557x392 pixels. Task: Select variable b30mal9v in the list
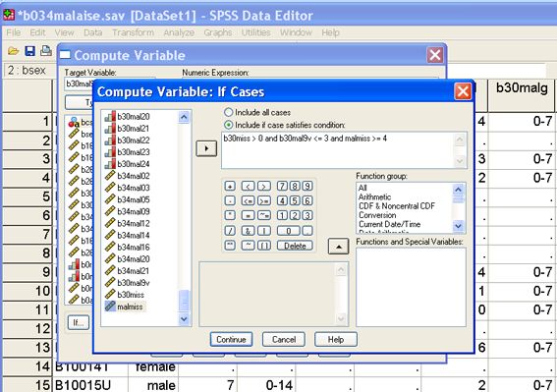(x=127, y=283)
